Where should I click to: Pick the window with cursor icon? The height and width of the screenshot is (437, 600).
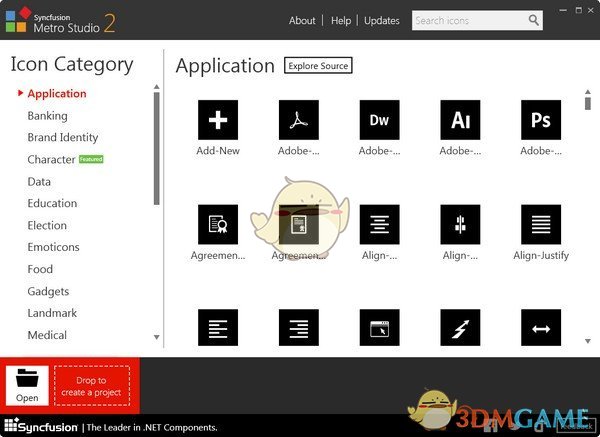click(379, 328)
